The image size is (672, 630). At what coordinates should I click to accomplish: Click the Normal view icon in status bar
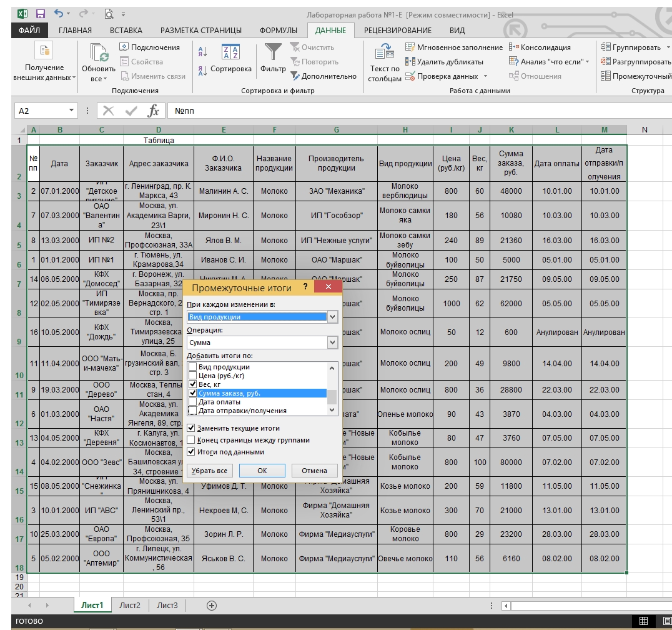pos(643,621)
